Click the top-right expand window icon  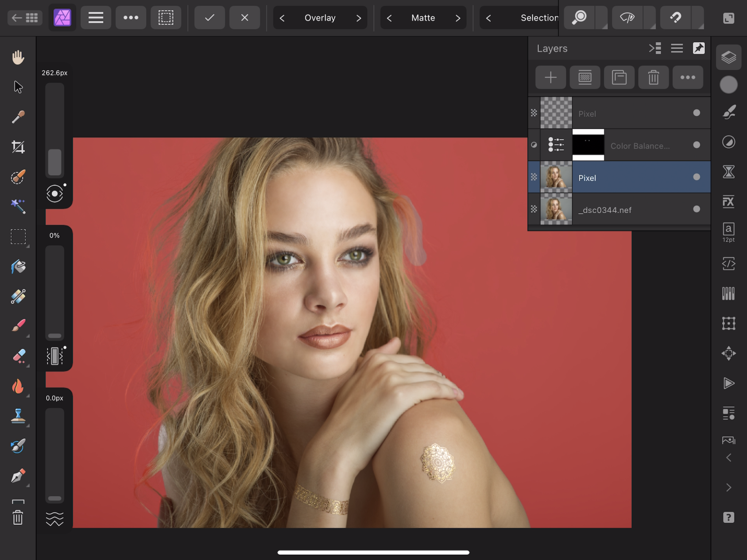pyautogui.click(x=728, y=18)
